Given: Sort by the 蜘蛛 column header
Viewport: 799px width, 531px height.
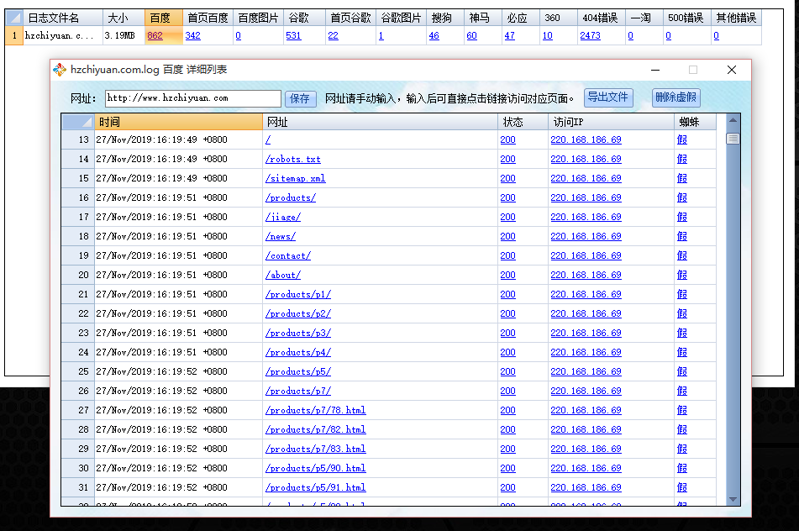Looking at the screenshot, I should click(695, 122).
